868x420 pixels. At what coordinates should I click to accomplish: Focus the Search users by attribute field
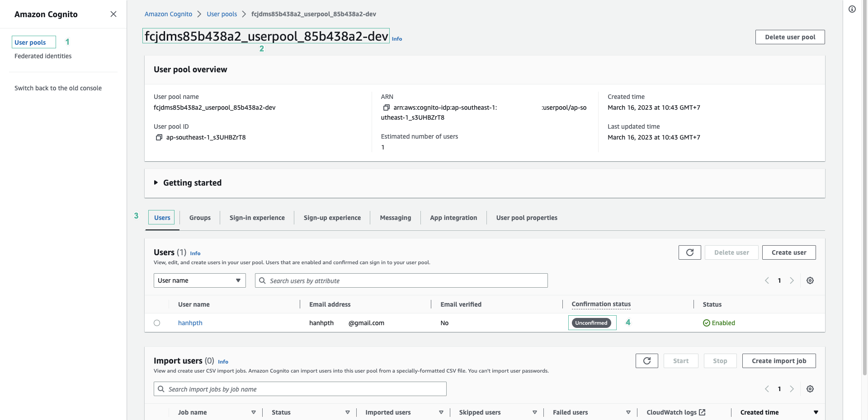click(x=401, y=280)
